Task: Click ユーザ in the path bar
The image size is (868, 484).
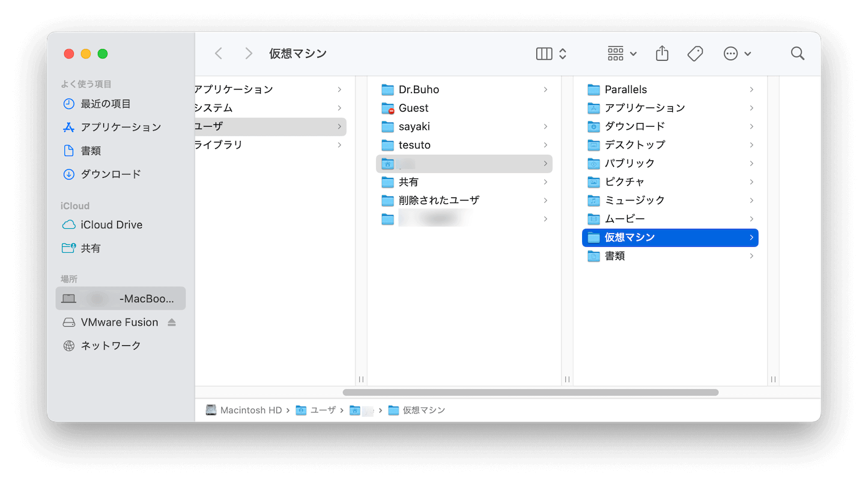Action: coord(316,411)
